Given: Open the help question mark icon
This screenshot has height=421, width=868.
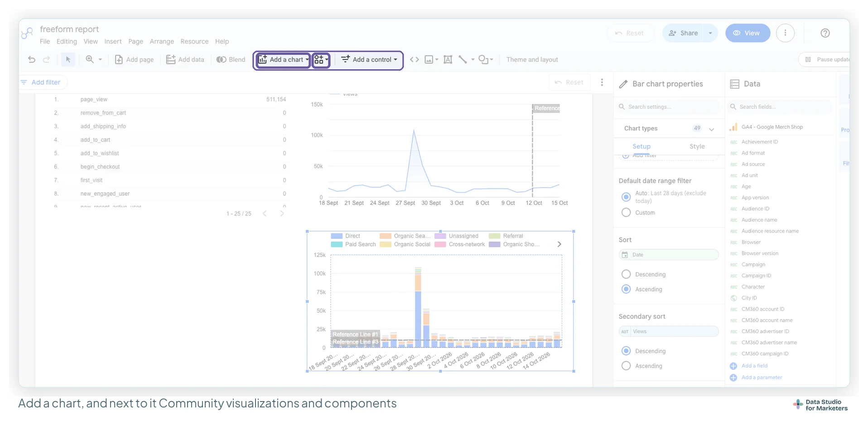Looking at the screenshot, I should (825, 33).
